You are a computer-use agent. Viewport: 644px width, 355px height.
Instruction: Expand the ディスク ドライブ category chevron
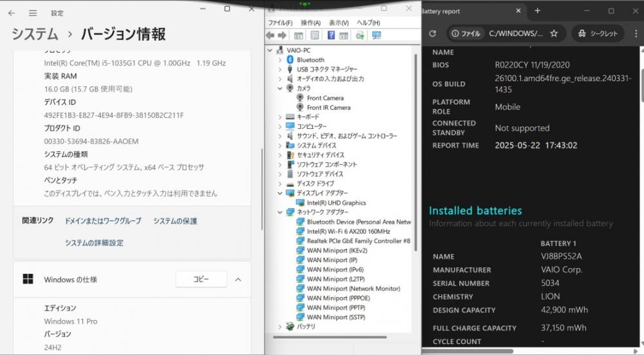tap(280, 184)
